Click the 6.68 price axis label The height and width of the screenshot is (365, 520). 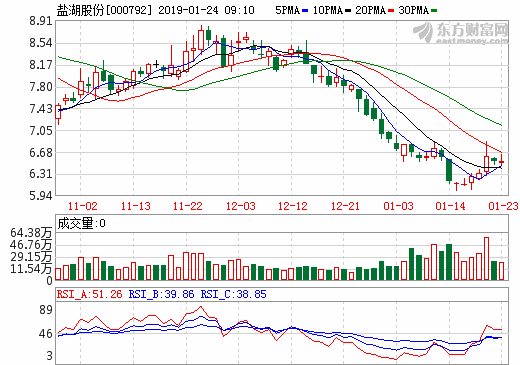coord(41,152)
